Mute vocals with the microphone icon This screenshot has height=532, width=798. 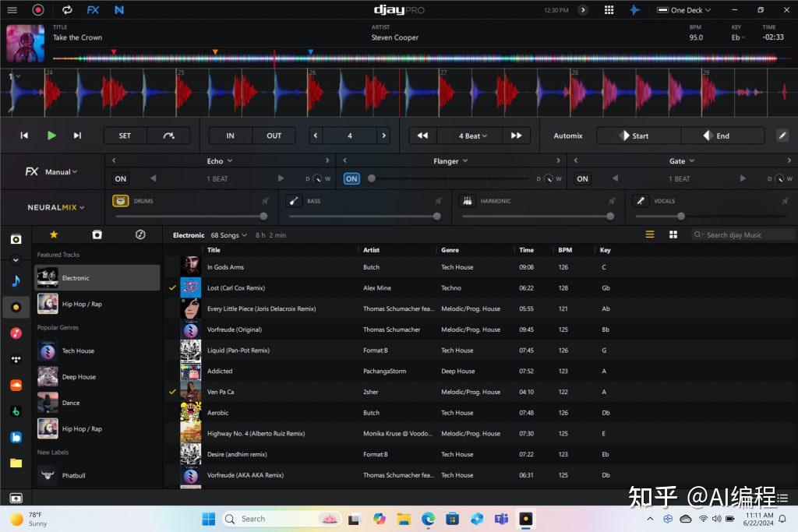point(641,201)
